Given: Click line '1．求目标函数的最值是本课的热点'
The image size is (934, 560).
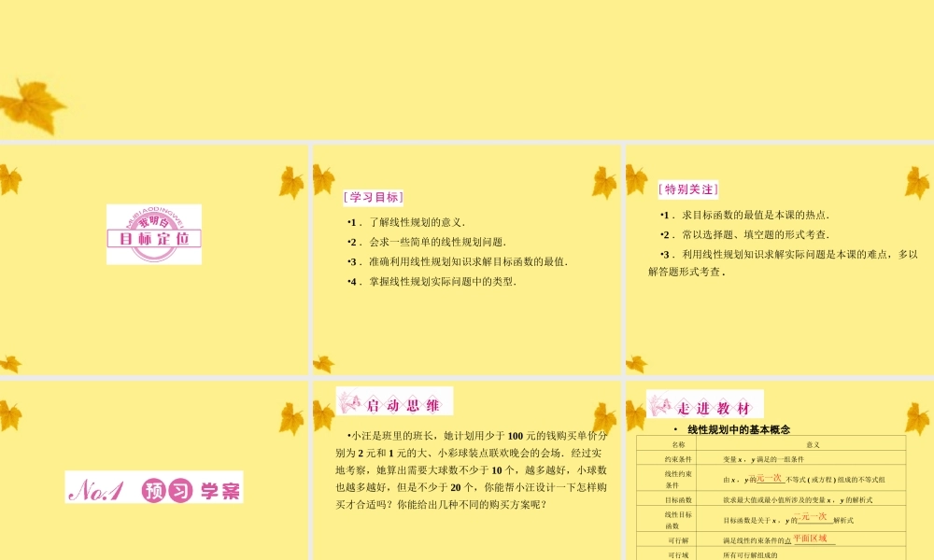Looking at the screenshot, I should [744, 216].
